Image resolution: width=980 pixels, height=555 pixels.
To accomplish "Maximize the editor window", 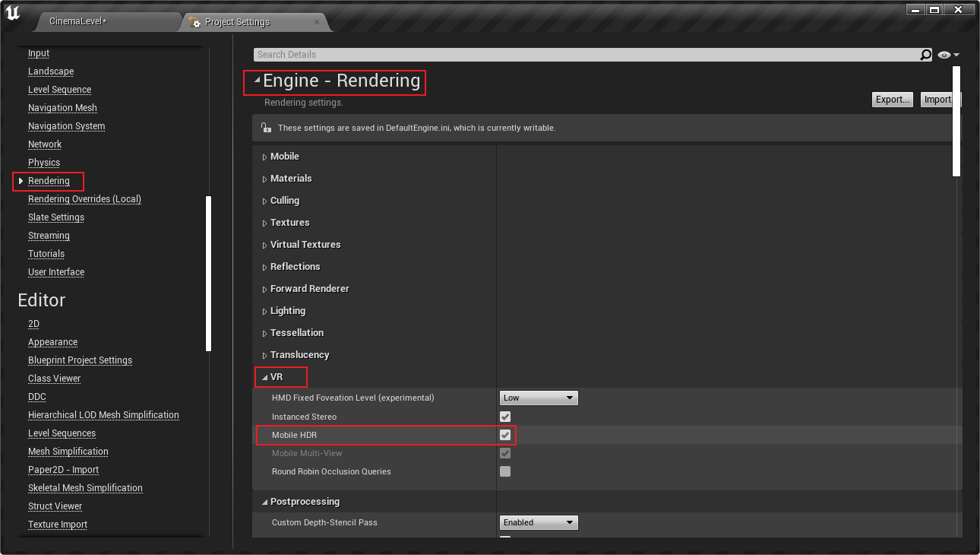I will tap(934, 9).
